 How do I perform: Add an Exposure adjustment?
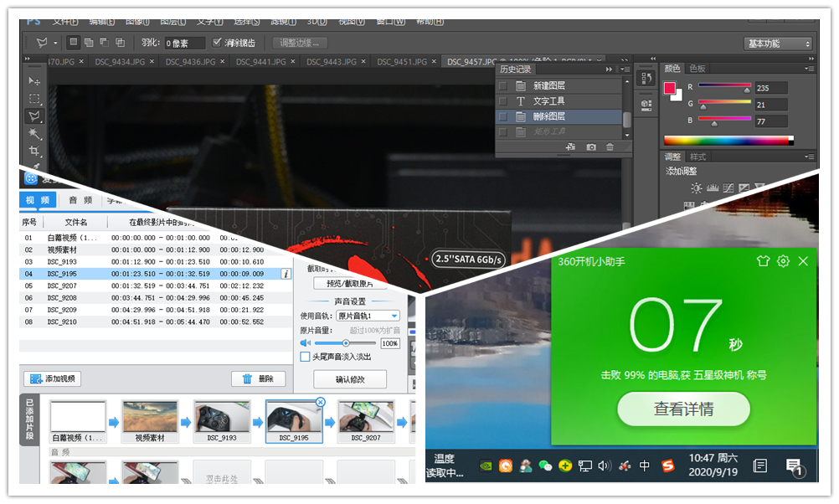pyautogui.click(x=744, y=188)
